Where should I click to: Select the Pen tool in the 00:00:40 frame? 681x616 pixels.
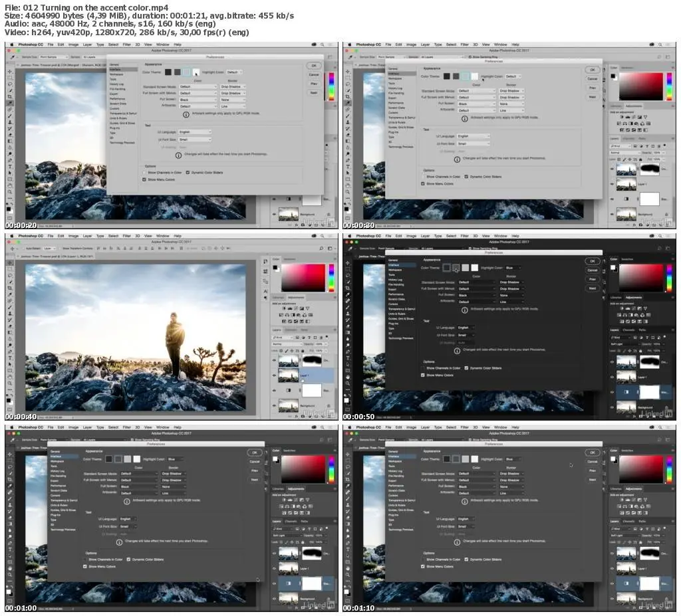pyautogui.click(x=10, y=352)
